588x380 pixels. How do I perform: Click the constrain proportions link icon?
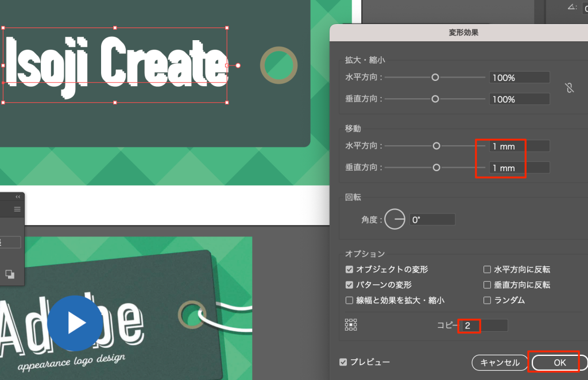[569, 88]
